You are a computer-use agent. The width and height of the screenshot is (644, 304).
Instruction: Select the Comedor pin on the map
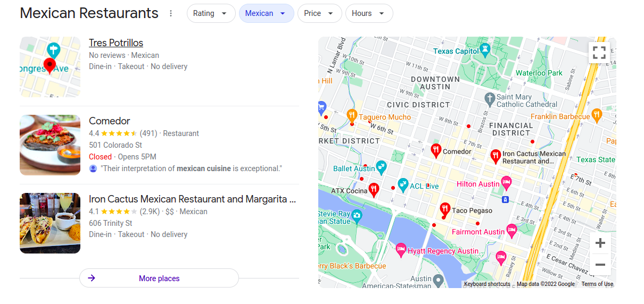point(436,150)
